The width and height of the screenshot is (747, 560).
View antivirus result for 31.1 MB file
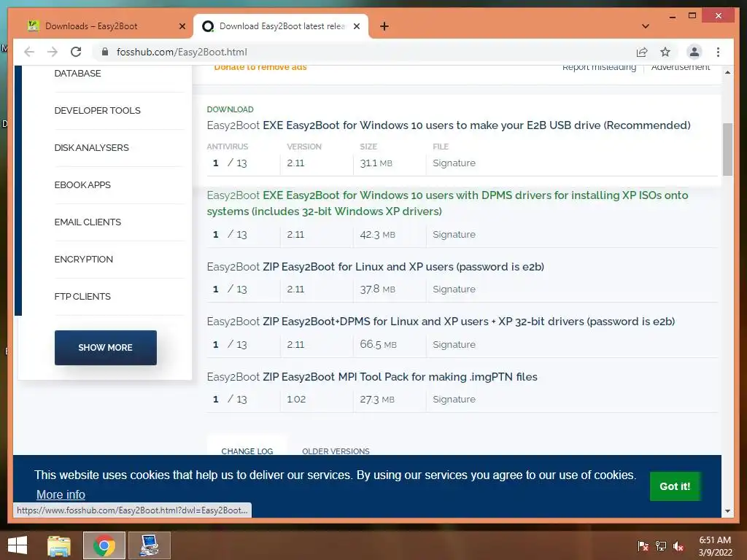230,163
